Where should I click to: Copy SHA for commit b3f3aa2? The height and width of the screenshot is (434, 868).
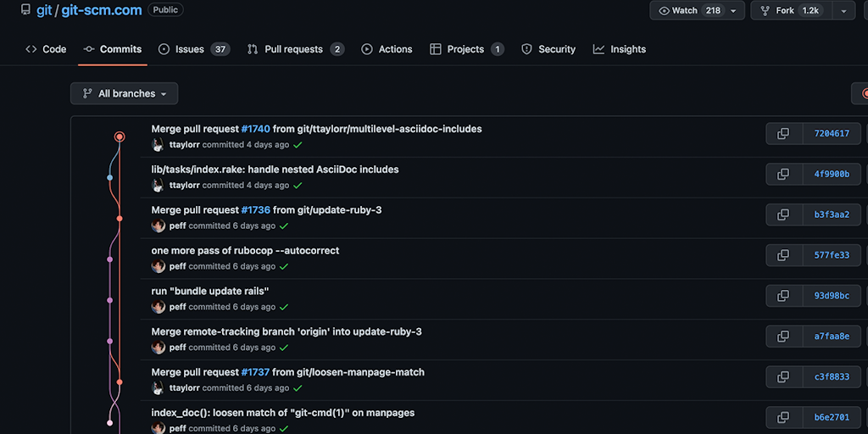pos(784,214)
